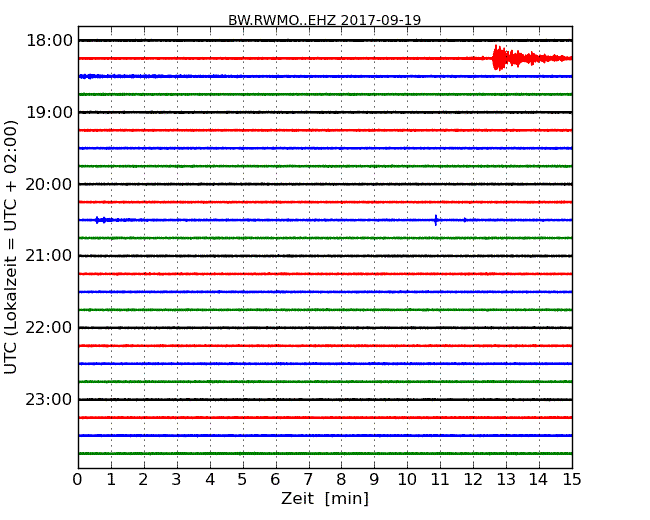Click the x-axis tick label 10

[x=407, y=479]
